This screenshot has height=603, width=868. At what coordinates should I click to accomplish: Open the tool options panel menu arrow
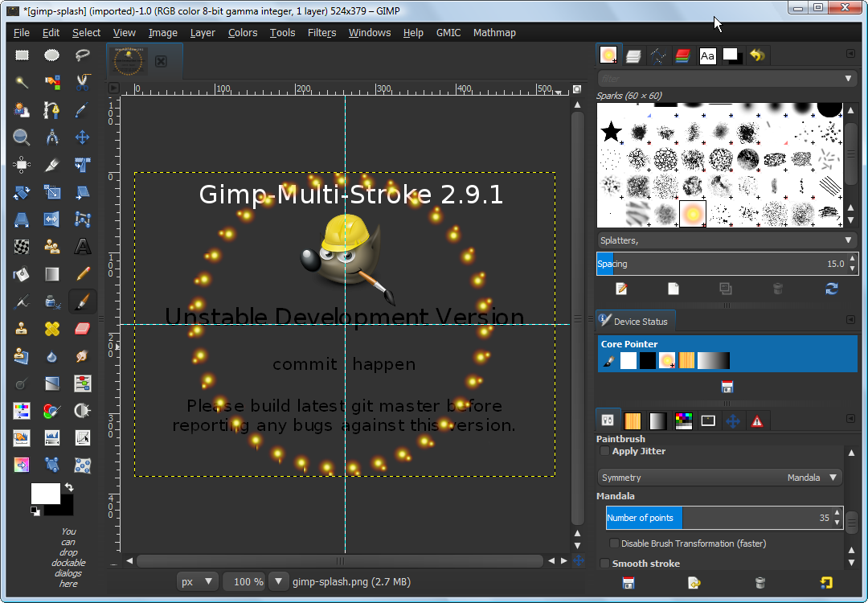tap(850, 419)
